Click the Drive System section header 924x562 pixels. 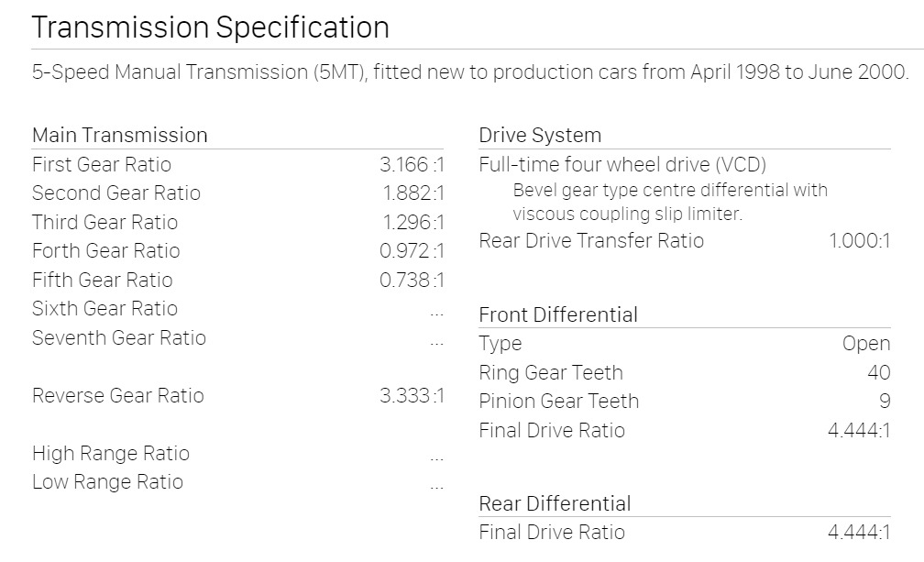pos(540,135)
